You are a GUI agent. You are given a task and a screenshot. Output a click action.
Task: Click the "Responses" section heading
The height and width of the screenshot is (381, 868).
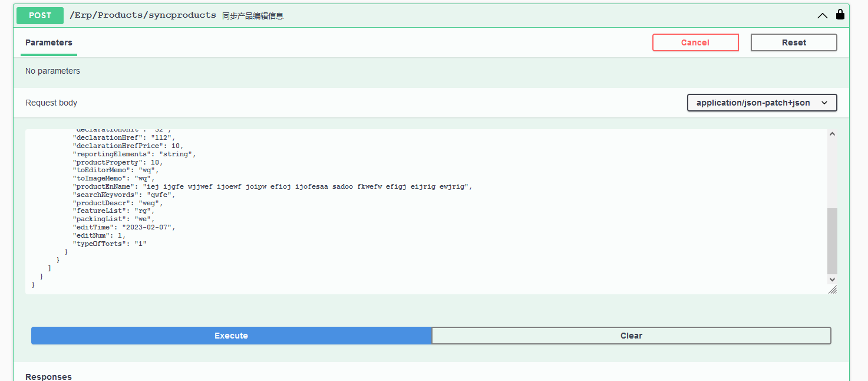click(x=48, y=376)
